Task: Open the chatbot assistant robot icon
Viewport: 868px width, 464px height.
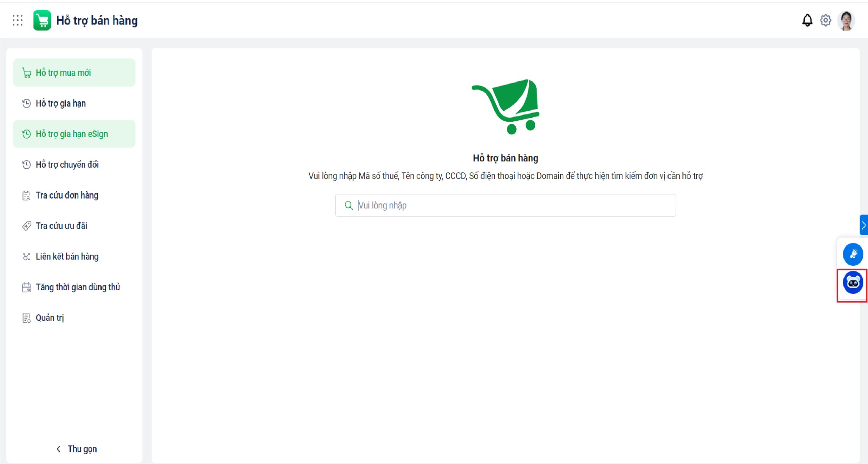Action: point(853,283)
